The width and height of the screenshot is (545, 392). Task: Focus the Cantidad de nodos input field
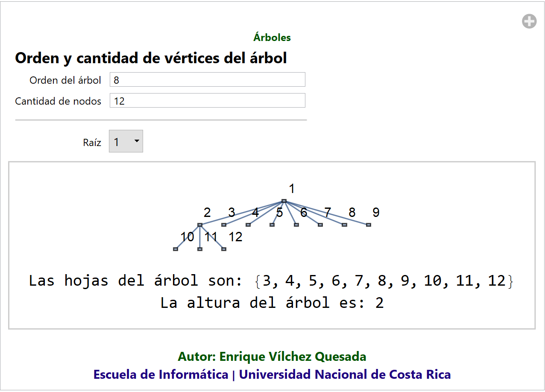(207, 101)
